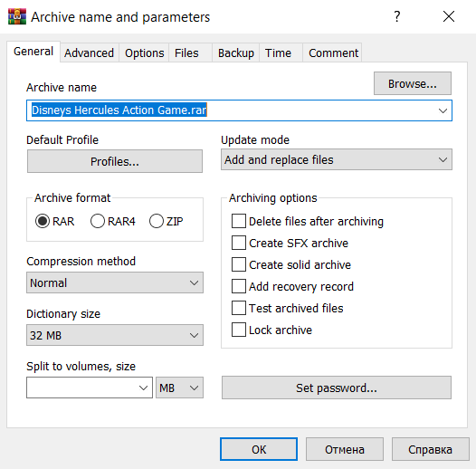This screenshot has width=476, height=469.
Task: Switch to the General tab
Action: point(33,52)
